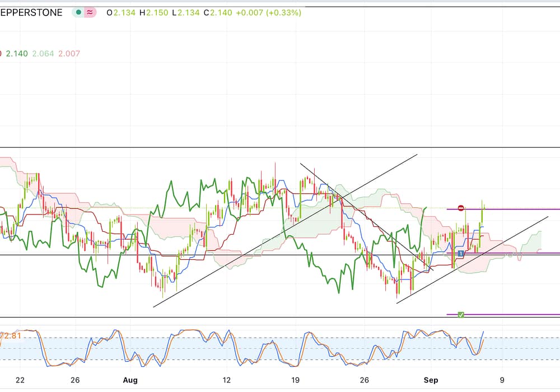560x392 pixels.
Task: Select the blue entry marker labeled 1
Action: pos(460,254)
